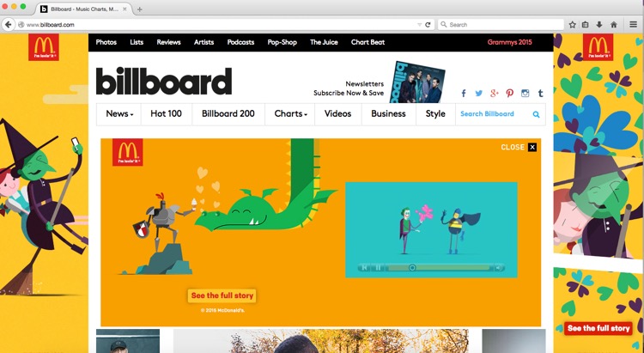Open Billboard's Instagram icon
Viewport: 644px width, 353px height.
525,94
